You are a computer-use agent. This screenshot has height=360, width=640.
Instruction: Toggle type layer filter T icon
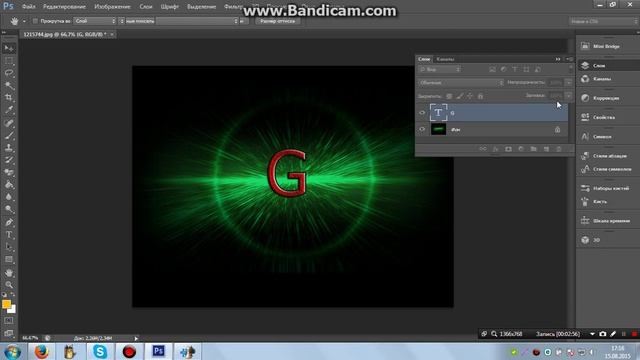tap(515, 70)
